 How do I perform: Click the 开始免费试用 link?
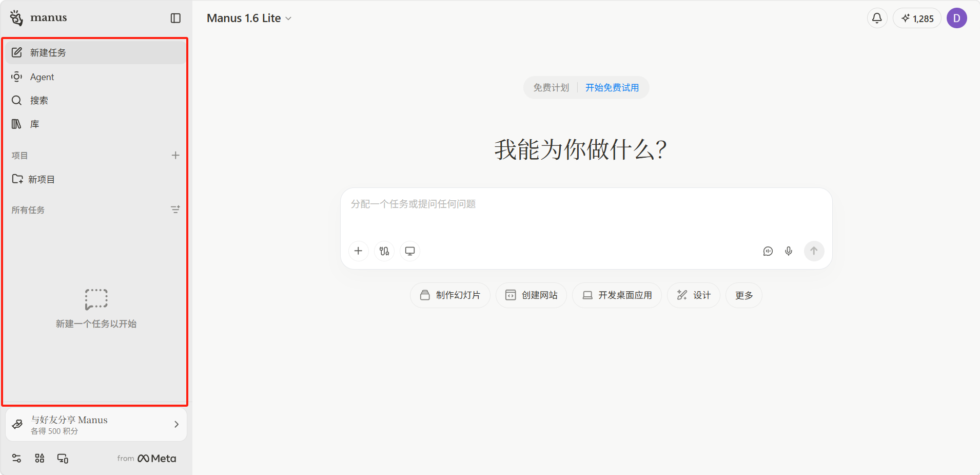coord(612,88)
